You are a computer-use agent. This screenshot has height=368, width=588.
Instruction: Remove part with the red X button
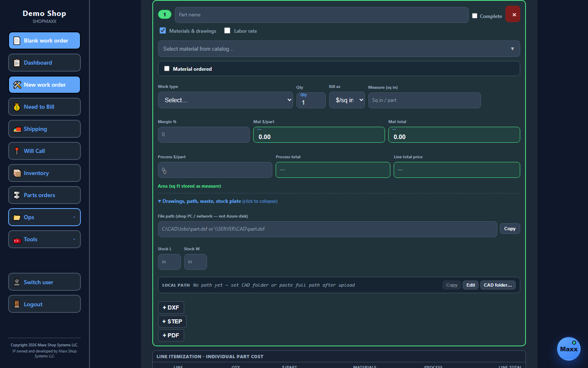[x=513, y=14]
